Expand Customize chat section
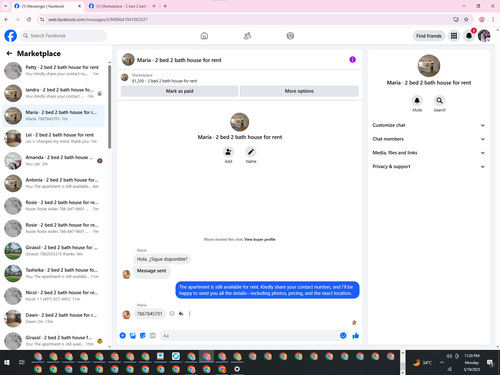This screenshot has height=375, width=500. tap(428, 125)
